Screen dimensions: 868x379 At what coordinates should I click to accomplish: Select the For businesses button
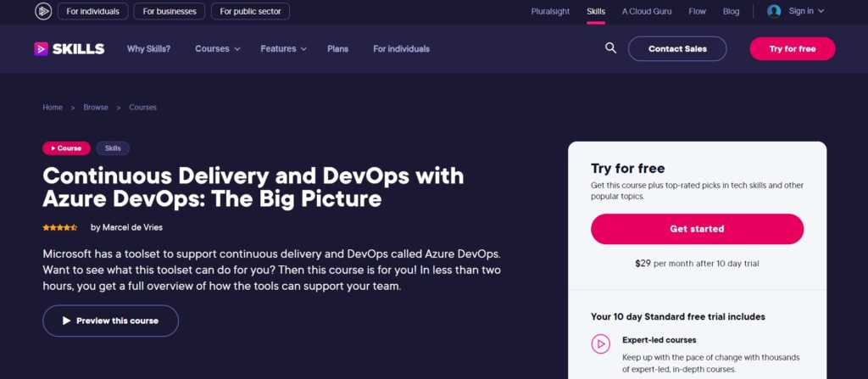(170, 11)
